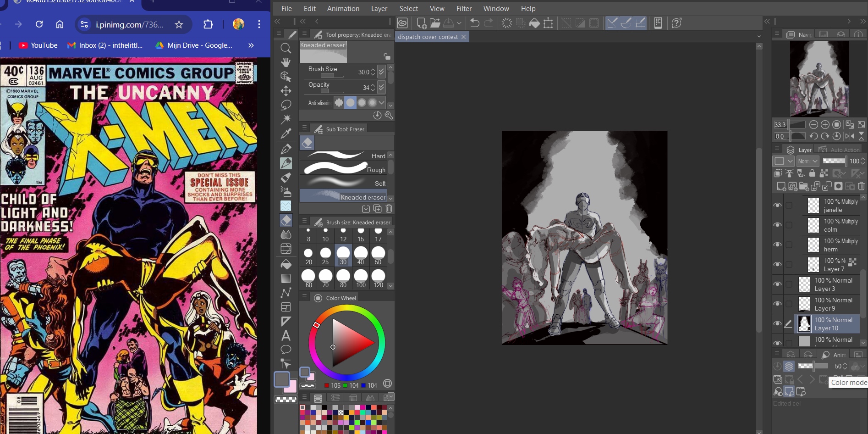
Task: Click the Undo arrow in the toolbar
Action: pyautogui.click(x=475, y=23)
